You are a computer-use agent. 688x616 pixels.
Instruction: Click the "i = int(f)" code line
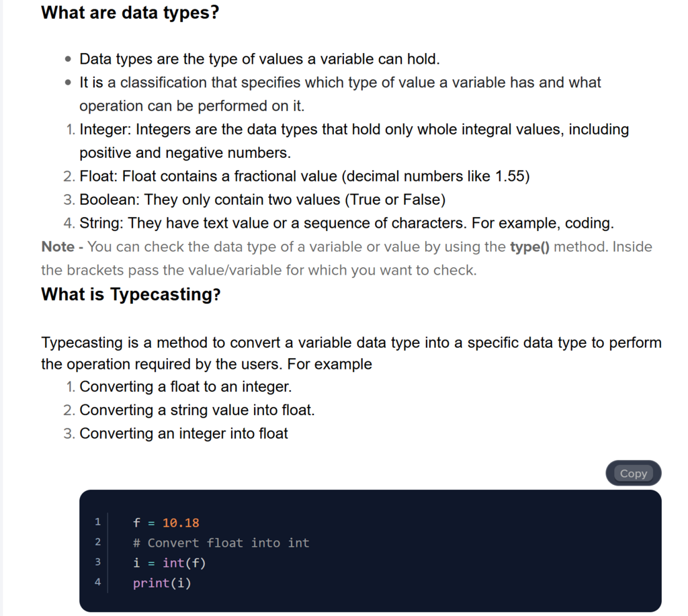pos(169,563)
